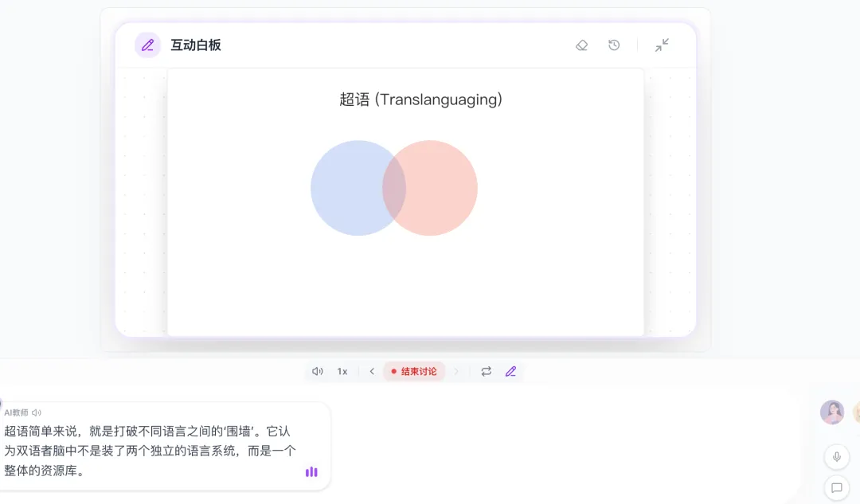Click the 互动白板 heading text

pyautogui.click(x=196, y=45)
